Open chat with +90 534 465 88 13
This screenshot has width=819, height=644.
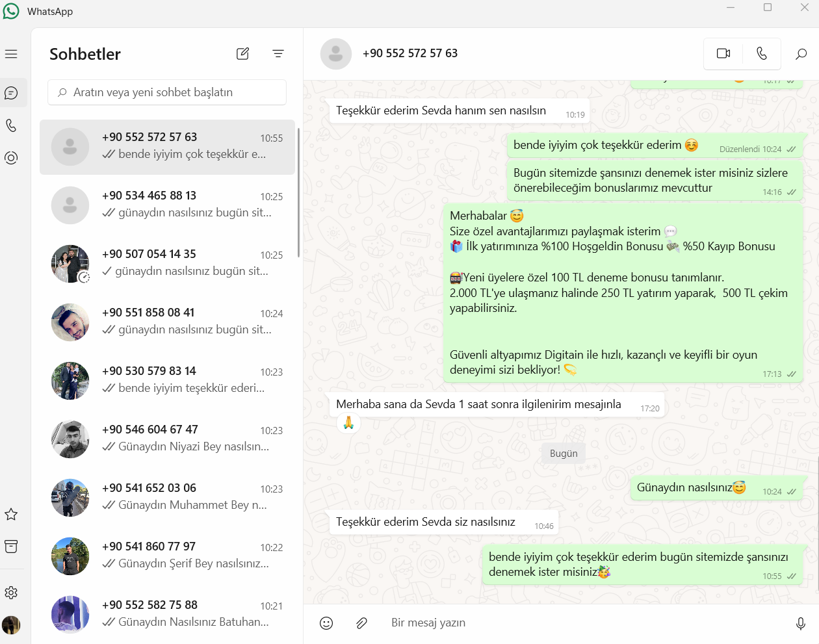coord(167,205)
